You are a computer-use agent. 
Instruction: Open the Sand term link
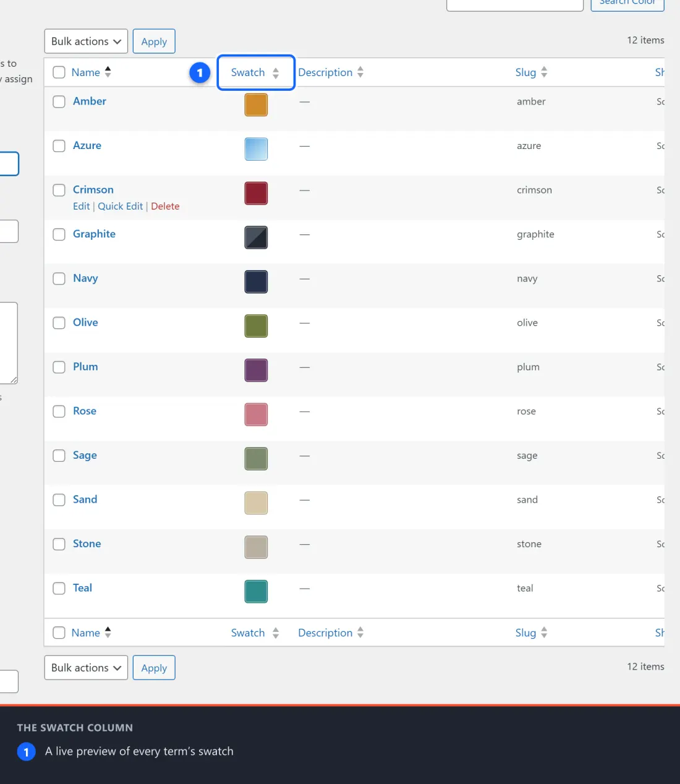[x=85, y=499]
